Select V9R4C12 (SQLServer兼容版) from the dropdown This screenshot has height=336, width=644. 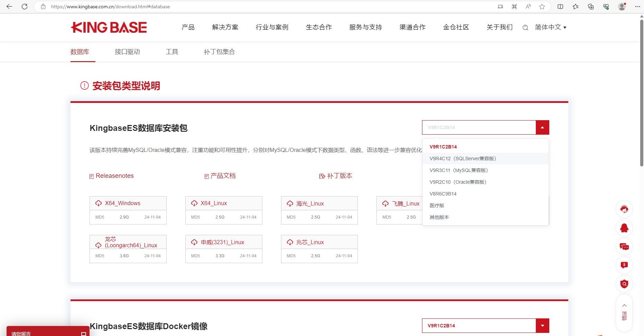point(463,158)
